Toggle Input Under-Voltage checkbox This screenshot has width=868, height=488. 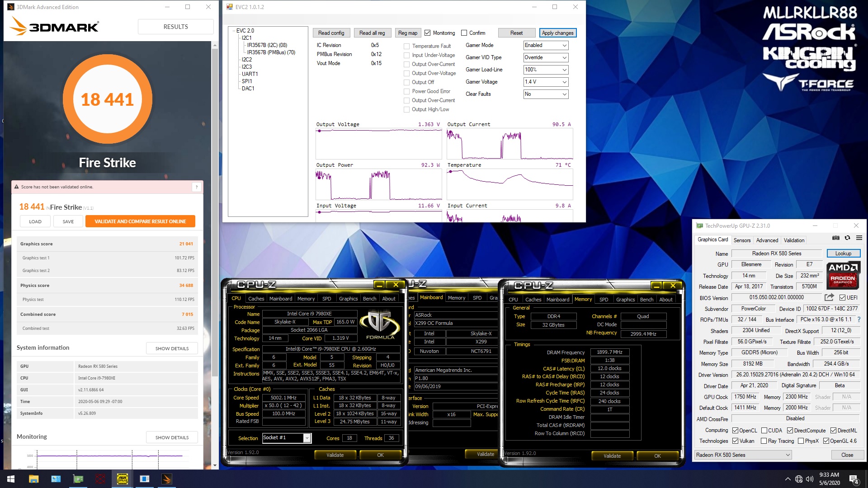pos(406,55)
